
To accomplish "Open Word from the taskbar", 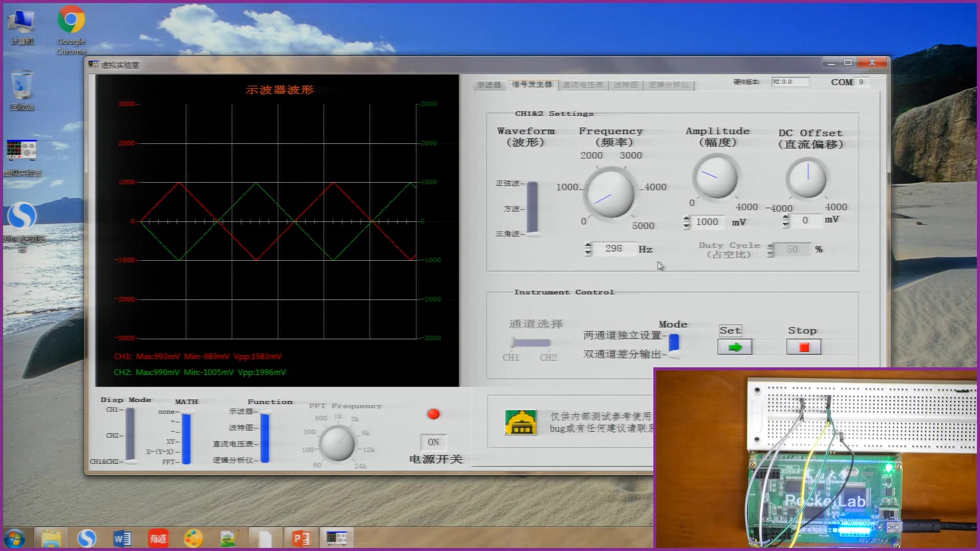I will (122, 538).
